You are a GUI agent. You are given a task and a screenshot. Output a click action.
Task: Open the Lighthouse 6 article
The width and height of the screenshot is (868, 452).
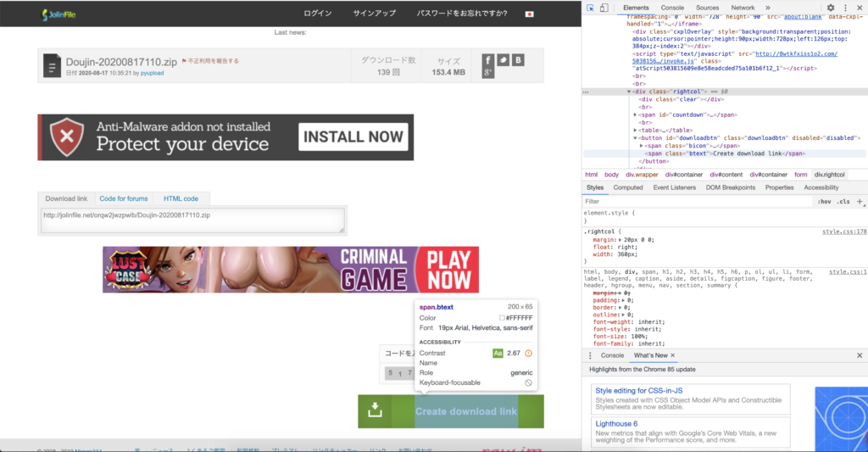pos(616,424)
